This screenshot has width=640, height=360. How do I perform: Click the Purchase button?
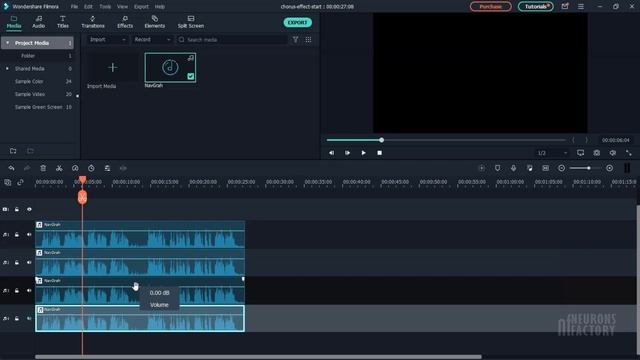[490, 7]
